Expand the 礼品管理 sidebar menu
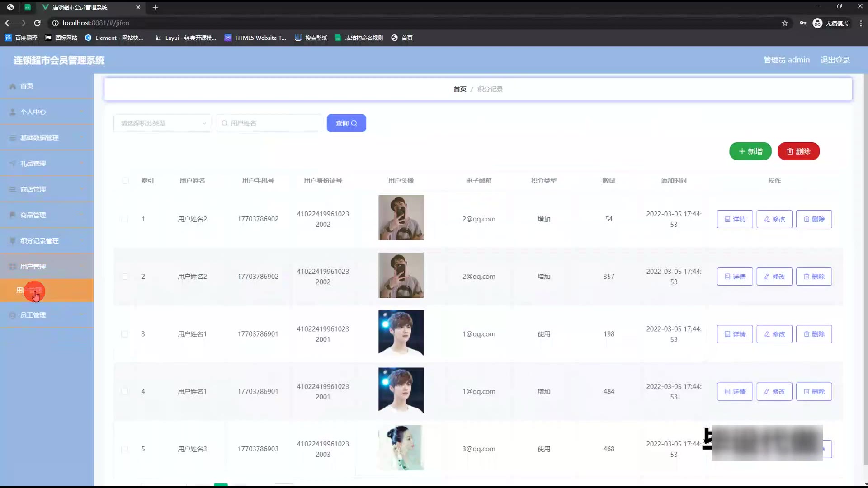This screenshot has width=868, height=488. click(47, 163)
